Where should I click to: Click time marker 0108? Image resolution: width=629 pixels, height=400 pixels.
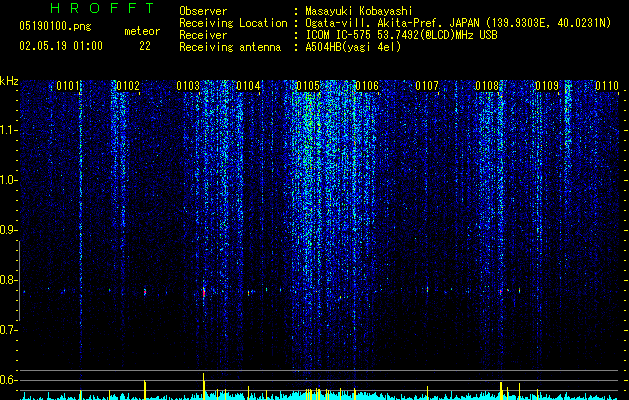(487, 86)
